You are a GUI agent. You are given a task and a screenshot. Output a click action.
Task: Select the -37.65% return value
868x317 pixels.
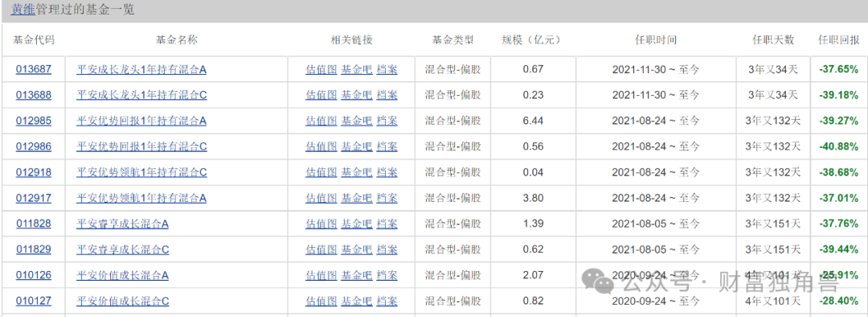click(x=838, y=69)
